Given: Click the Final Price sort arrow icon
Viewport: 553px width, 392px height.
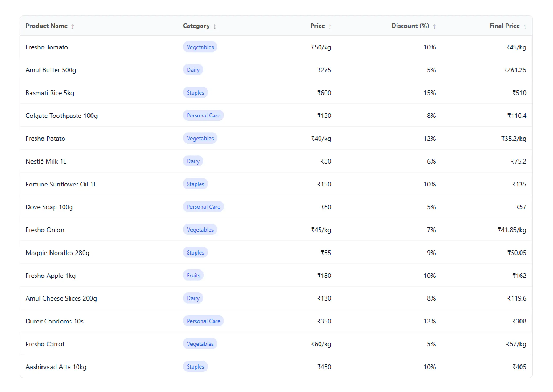Looking at the screenshot, I should coord(525,26).
